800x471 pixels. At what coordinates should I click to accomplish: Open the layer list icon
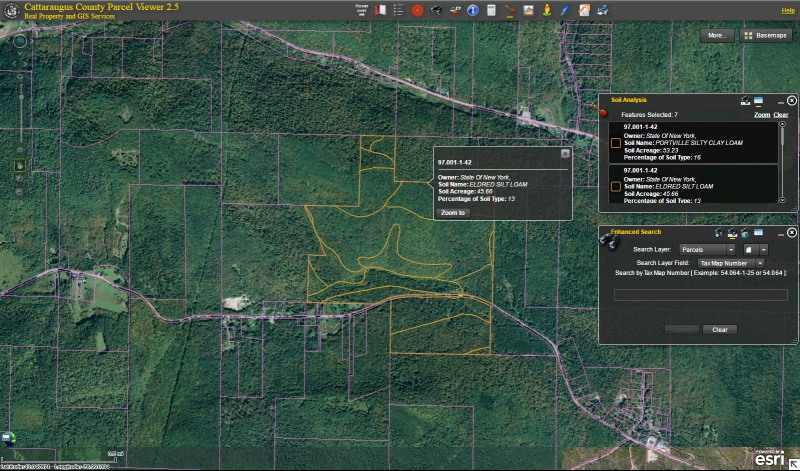(398, 10)
